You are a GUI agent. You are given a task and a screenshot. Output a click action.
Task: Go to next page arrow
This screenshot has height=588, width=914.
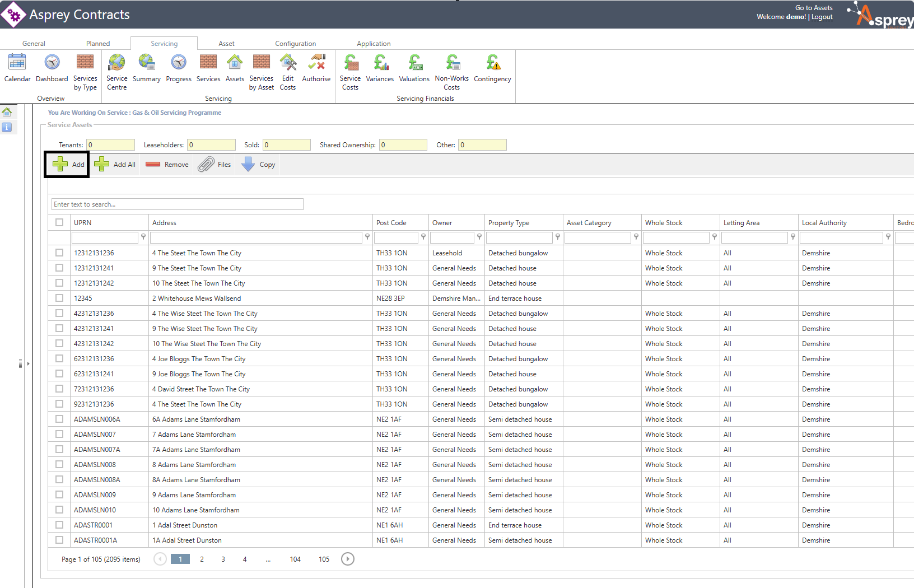tap(348, 559)
